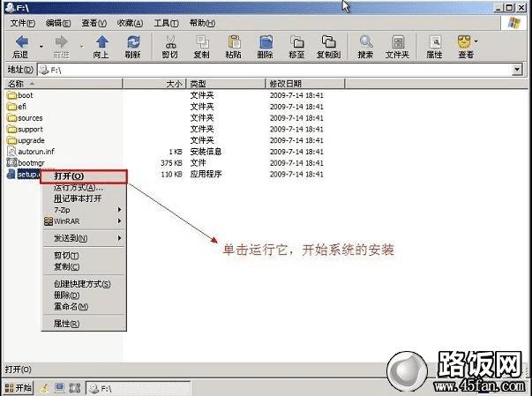This screenshot has width=532, height=396.
Task: Click the Back (后退) toolbar icon
Action: click(x=21, y=42)
